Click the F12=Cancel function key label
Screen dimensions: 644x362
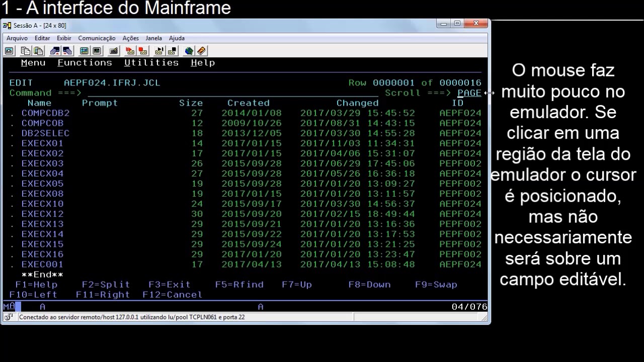[x=173, y=295]
